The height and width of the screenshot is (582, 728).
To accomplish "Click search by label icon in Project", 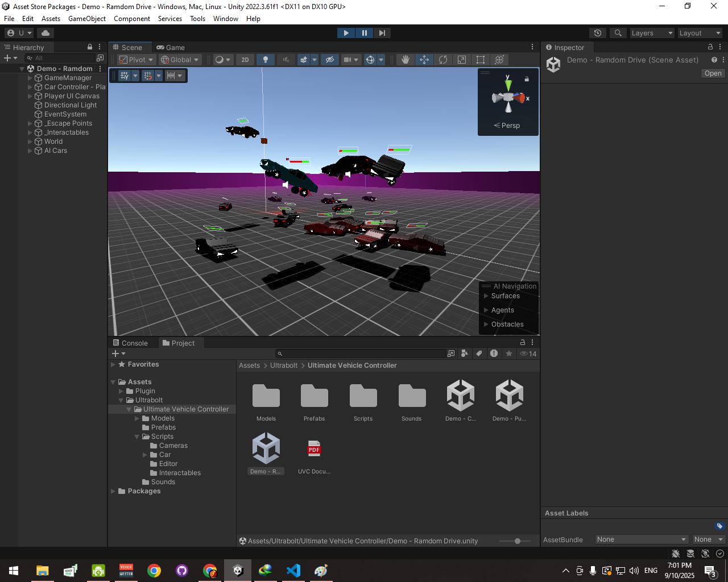I will pos(479,354).
